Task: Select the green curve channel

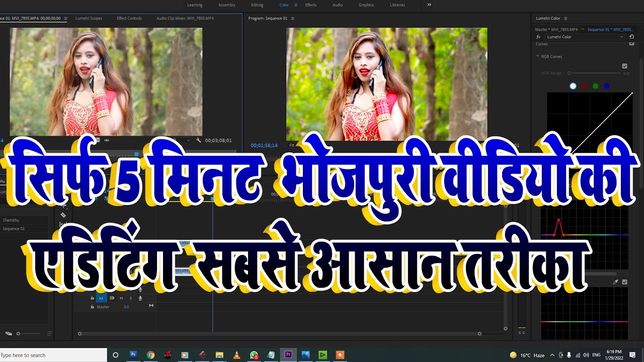Action: point(595,86)
